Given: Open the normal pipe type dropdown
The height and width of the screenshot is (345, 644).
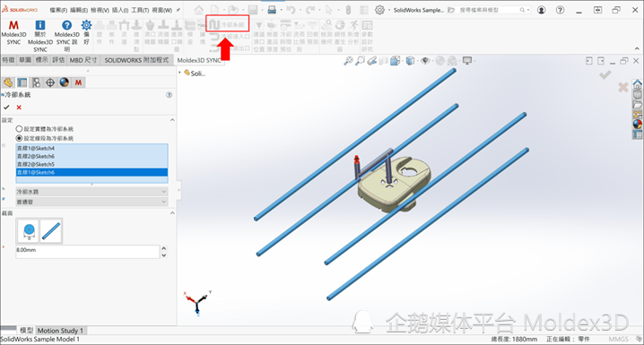Looking at the screenshot, I should [x=91, y=202].
